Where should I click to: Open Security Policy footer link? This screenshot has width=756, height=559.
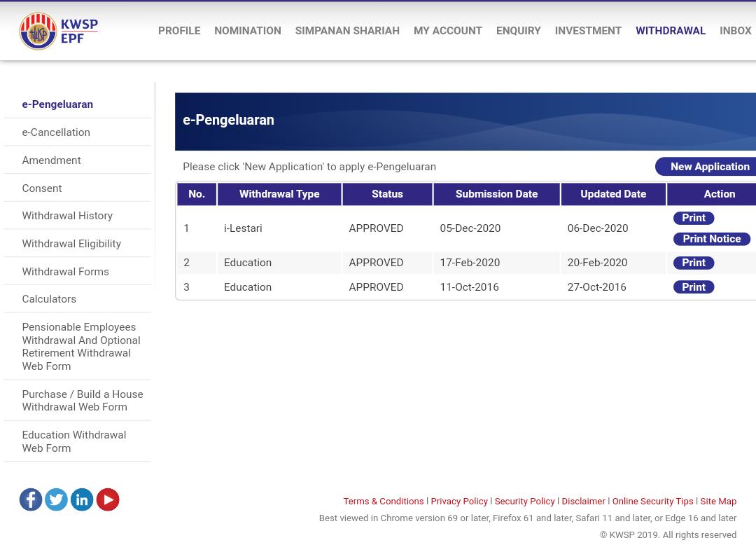(x=524, y=501)
